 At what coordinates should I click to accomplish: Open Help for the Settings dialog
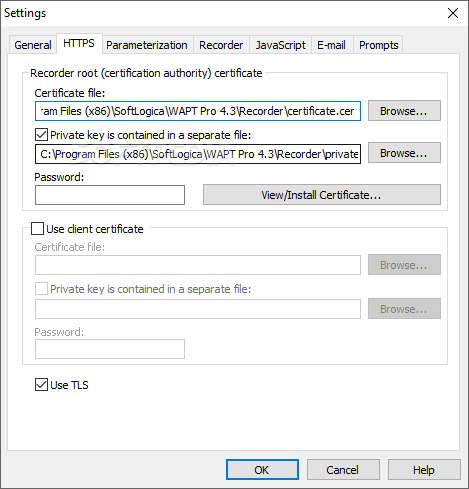pos(424,470)
